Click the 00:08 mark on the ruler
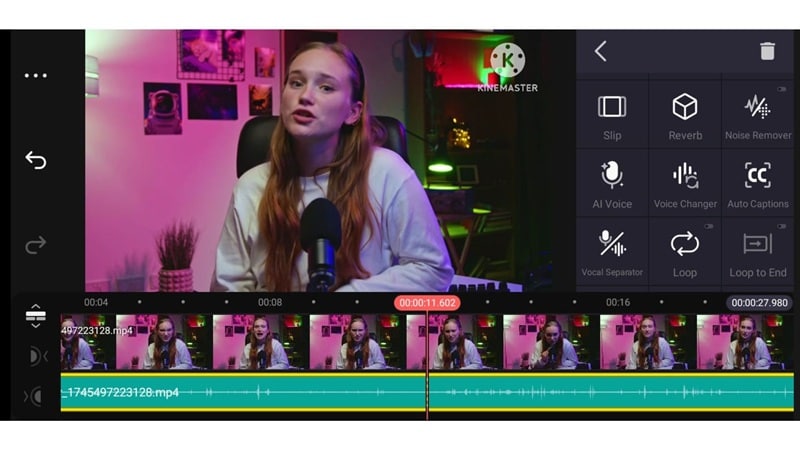The width and height of the screenshot is (800, 450). (270, 302)
